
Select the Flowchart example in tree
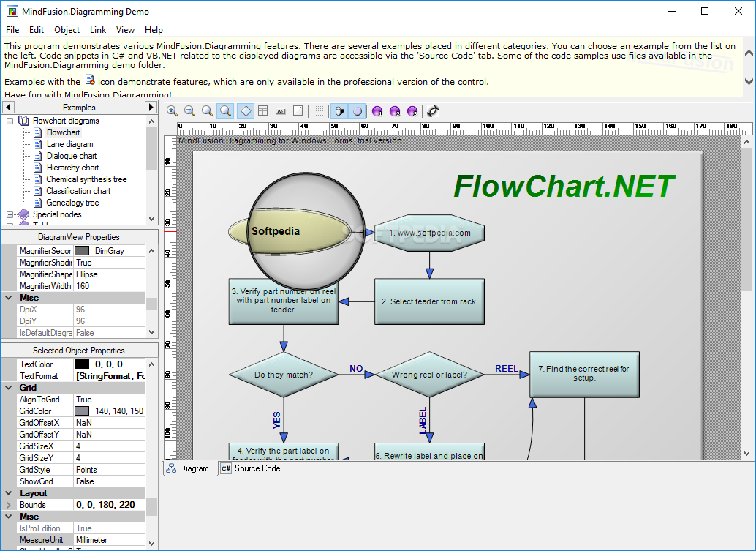[x=63, y=132]
